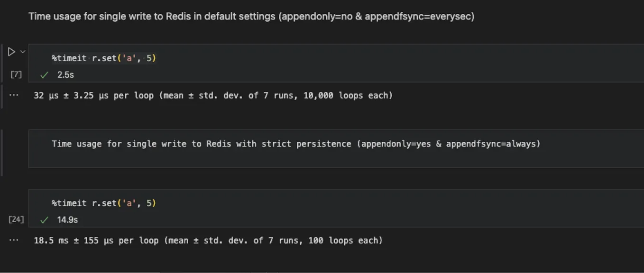The image size is (644, 273).
Task: Click the 32 µs ± 3.25 µs output line
Action: click(x=213, y=95)
